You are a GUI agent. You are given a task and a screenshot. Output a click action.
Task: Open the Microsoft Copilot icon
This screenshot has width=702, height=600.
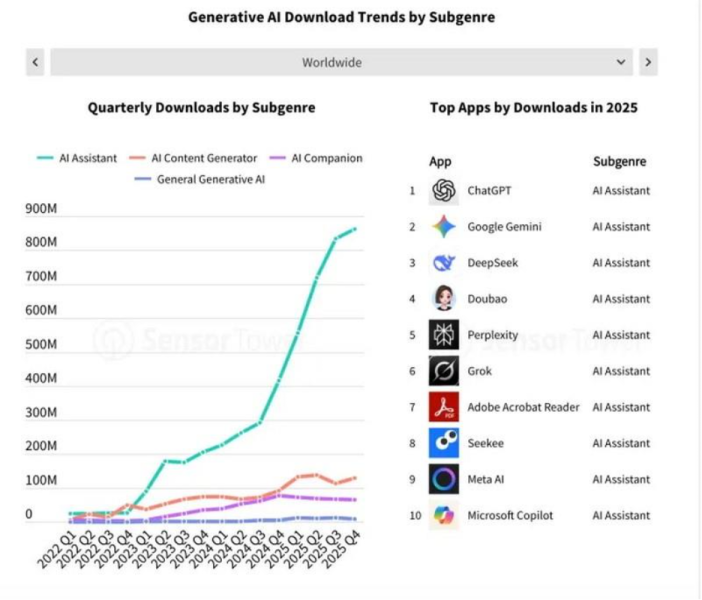444,515
